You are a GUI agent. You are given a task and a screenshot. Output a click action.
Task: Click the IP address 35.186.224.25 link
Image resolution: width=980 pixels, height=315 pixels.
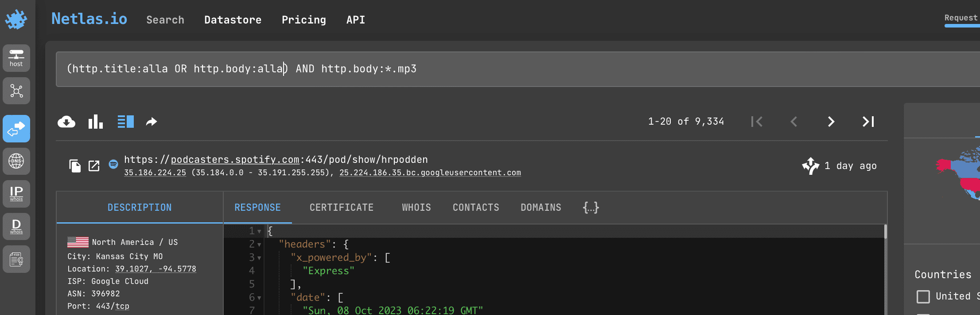point(155,173)
